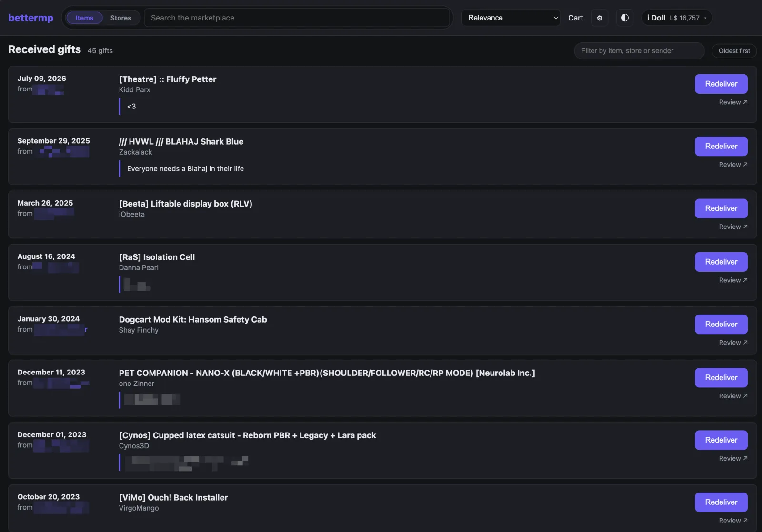Open the [Theatre] :: Fluffy Petter item
Image resolution: width=762 pixels, height=532 pixels.
tap(168, 79)
